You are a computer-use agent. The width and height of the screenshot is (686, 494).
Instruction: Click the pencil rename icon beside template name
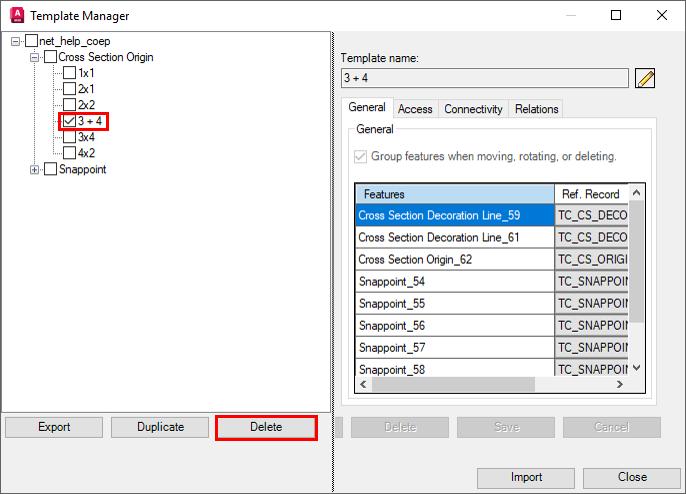coord(645,78)
